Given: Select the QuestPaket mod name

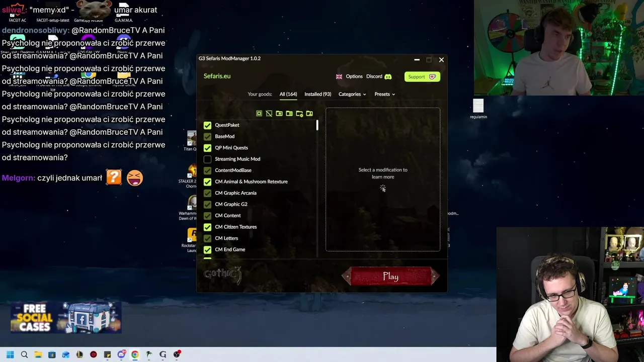Looking at the screenshot, I should pyautogui.click(x=227, y=125).
